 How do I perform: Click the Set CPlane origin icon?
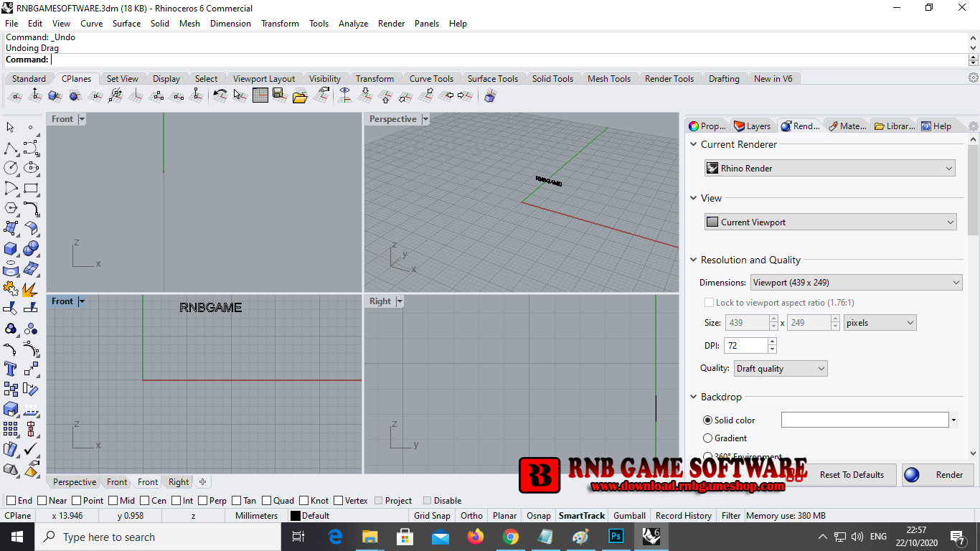coord(14,95)
